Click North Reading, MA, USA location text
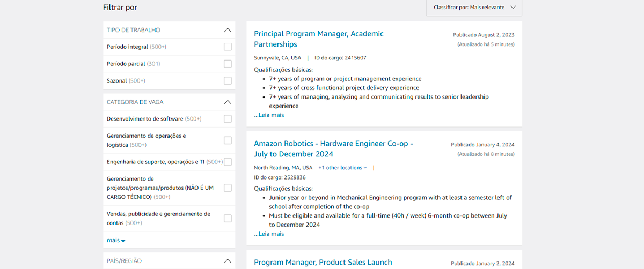 (283, 168)
